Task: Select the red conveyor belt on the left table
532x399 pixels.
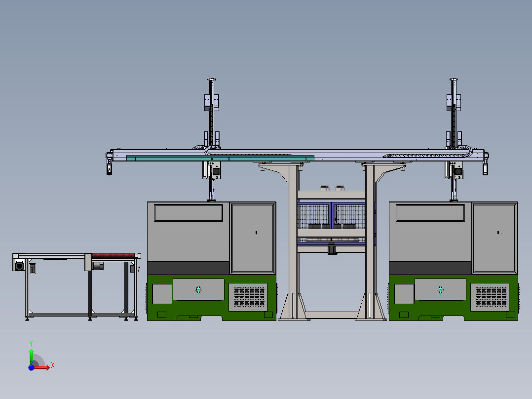Action: pyautogui.click(x=113, y=256)
